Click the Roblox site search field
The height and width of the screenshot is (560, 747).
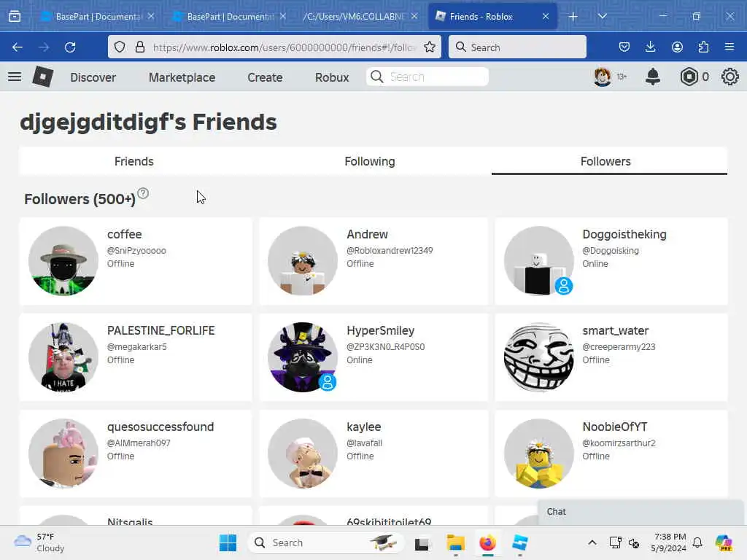click(x=427, y=77)
